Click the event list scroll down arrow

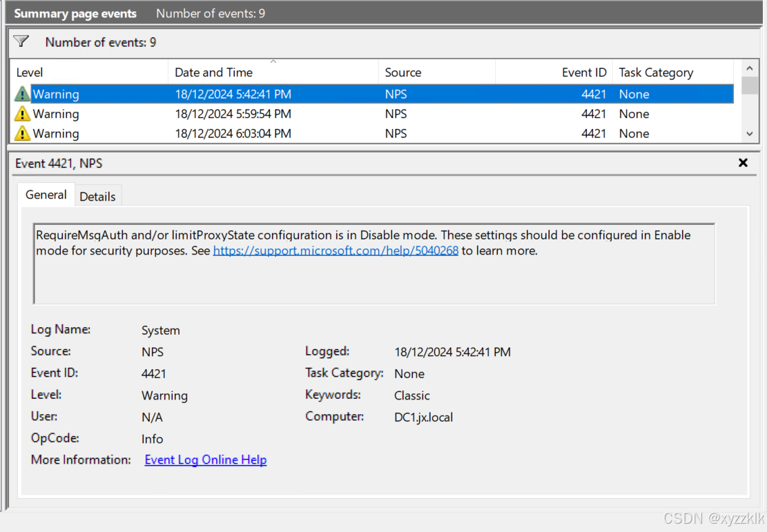[x=749, y=133]
